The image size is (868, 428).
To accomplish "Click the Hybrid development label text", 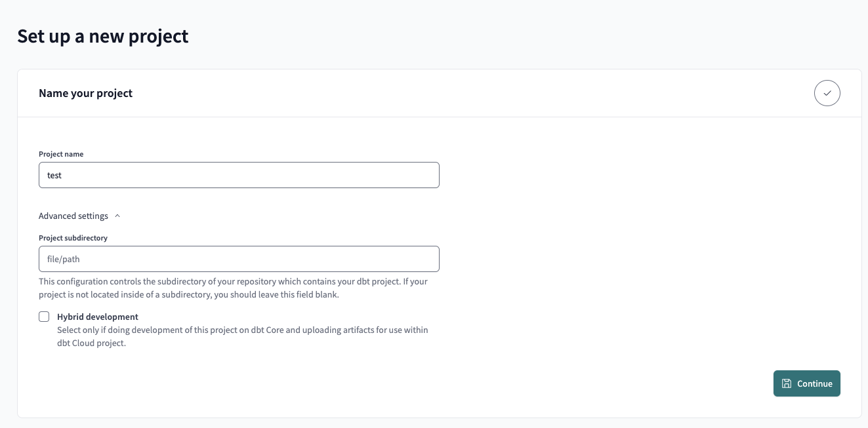I will [x=98, y=317].
